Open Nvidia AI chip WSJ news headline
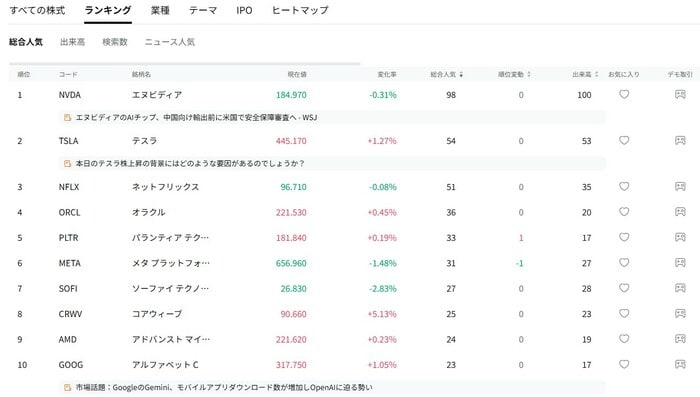 (196, 117)
